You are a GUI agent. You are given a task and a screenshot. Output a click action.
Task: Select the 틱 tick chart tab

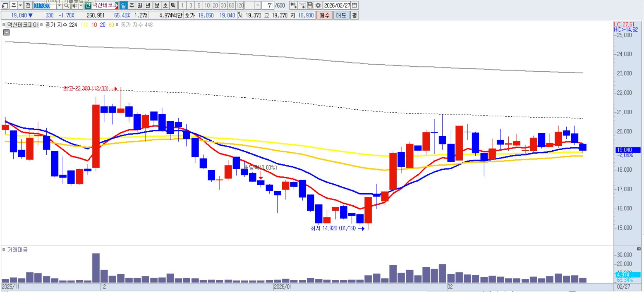pyautogui.click(x=173, y=6)
